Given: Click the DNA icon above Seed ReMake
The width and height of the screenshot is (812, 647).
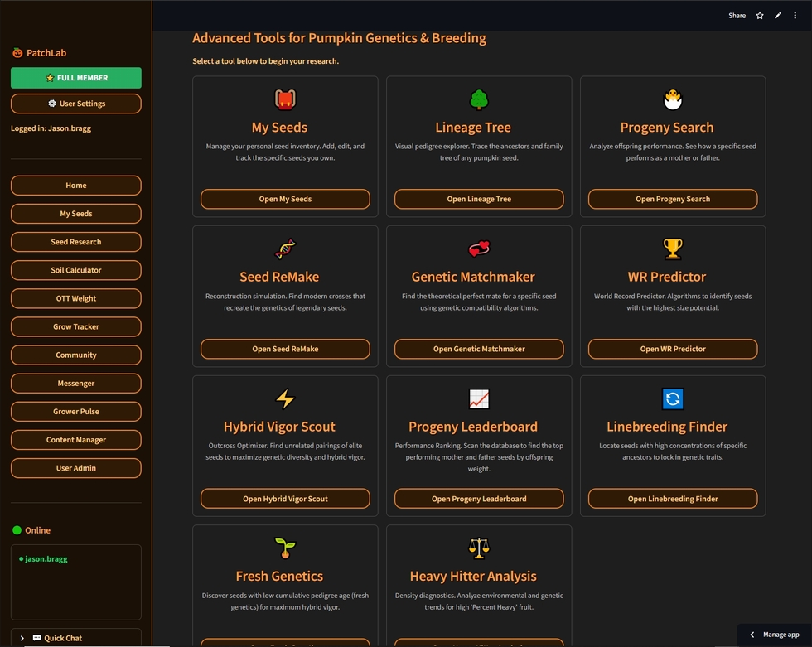Looking at the screenshot, I should coord(285,249).
